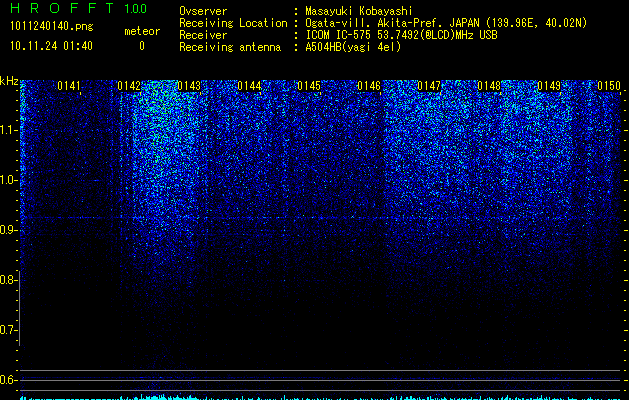Image resolution: width=629 pixels, height=400 pixels.
Task: Click the gray vertical range bar on frequency axis
Action: pos(19,308)
